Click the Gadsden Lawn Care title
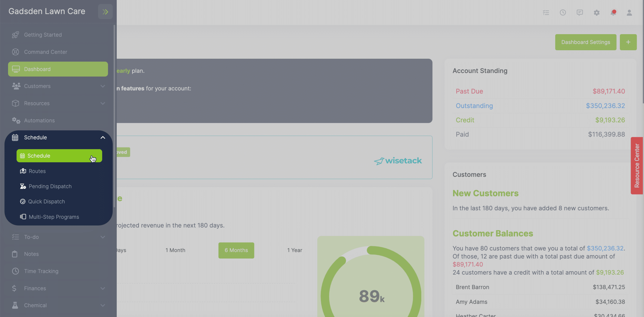The height and width of the screenshot is (317, 644). click(x=47, y=11)
